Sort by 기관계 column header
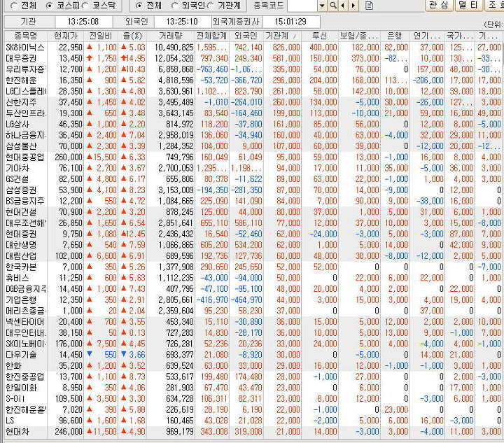 pos(282,36)
